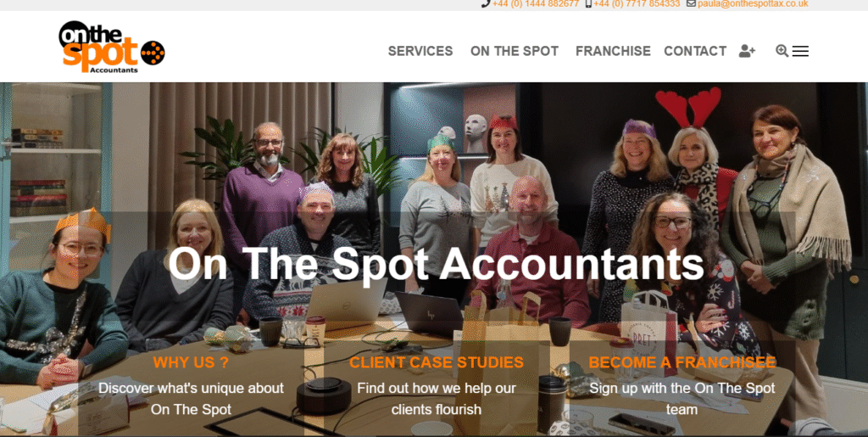The width and height of the screenshot is (868, 437).
Task: Open CLIENT CASE STUDIES link
Action: pos(437,362)
